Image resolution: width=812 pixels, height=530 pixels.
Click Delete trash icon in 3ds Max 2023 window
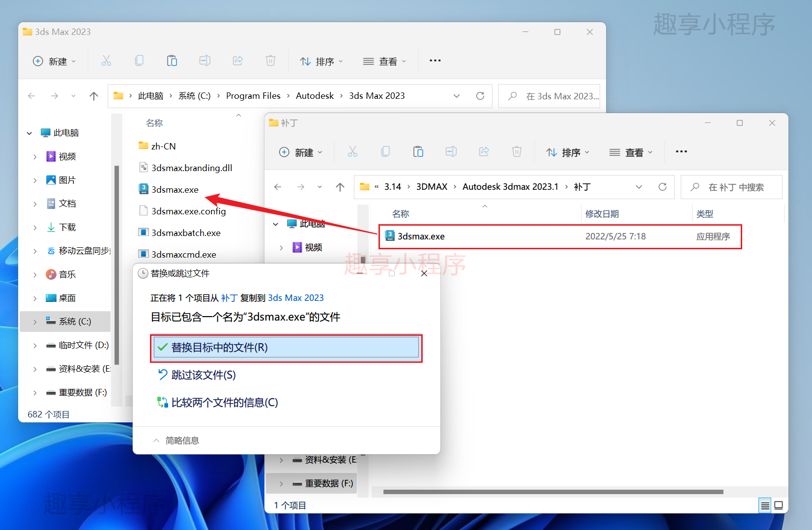(x=270, y=61)
